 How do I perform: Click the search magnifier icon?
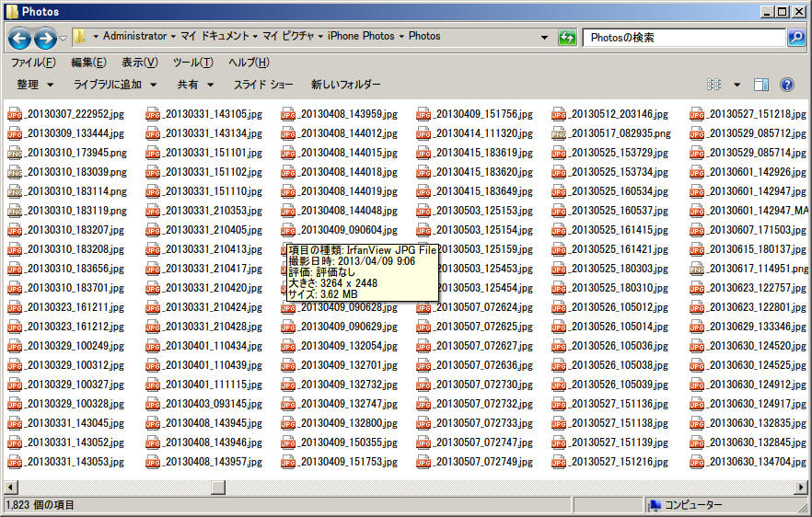coord(796,38)
